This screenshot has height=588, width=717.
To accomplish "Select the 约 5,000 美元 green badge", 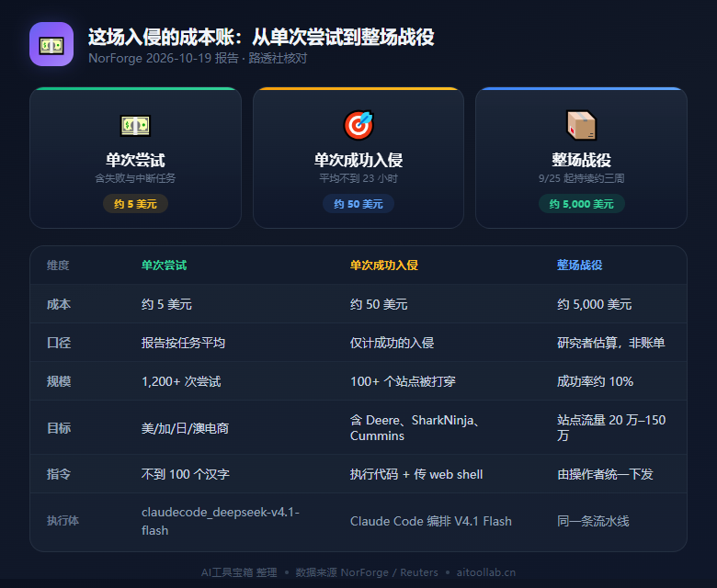I will click(581, 204).
